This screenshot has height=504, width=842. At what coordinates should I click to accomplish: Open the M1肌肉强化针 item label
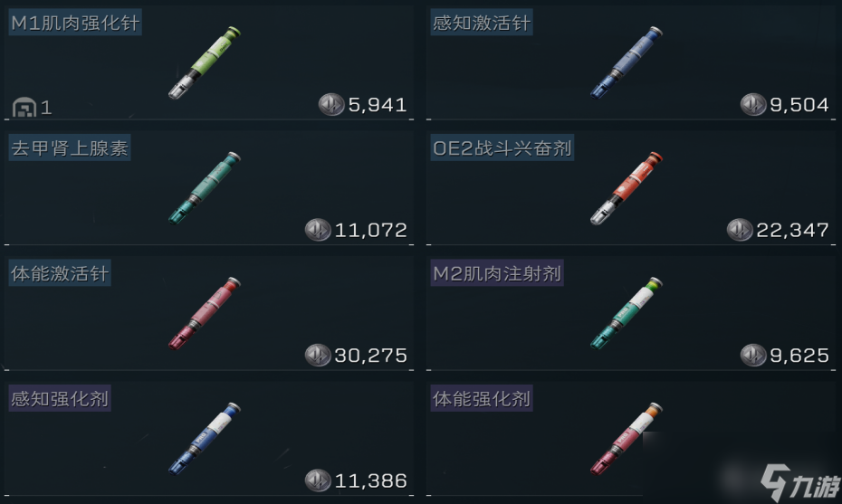pos(75,23)
